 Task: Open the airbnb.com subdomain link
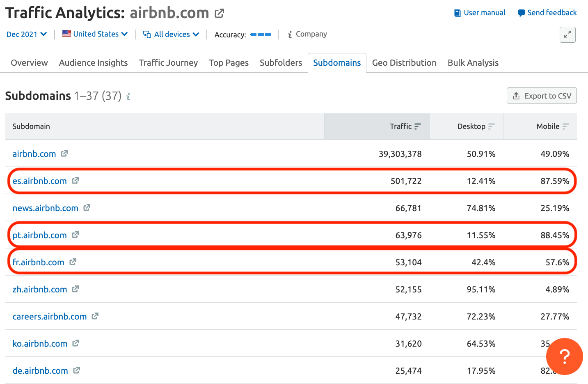(34, 154)
